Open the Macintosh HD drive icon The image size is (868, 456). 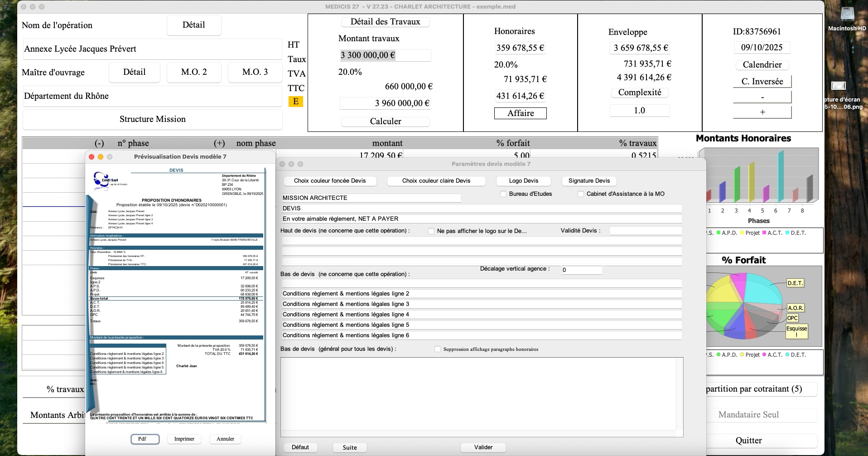(x=847, y=15)
